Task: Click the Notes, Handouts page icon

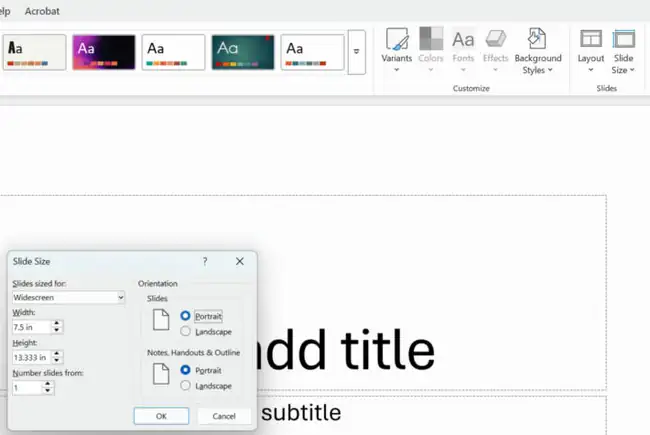Action: [161, 374]
